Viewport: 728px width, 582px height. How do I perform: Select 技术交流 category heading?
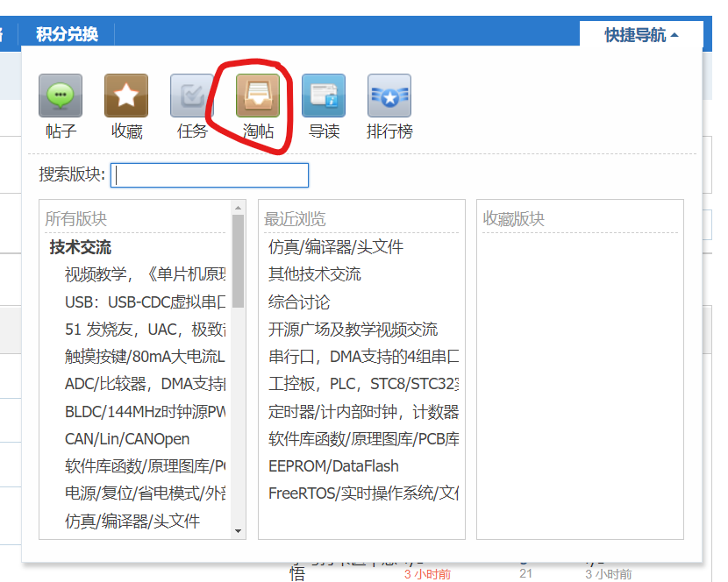81,247
